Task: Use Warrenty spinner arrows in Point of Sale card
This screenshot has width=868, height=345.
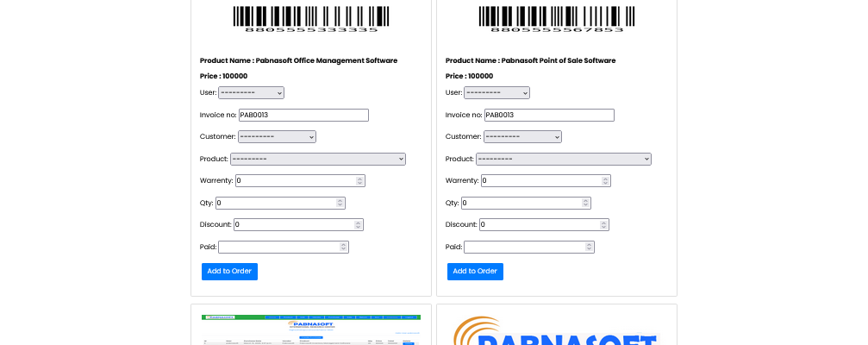Action: pos(606,180)
